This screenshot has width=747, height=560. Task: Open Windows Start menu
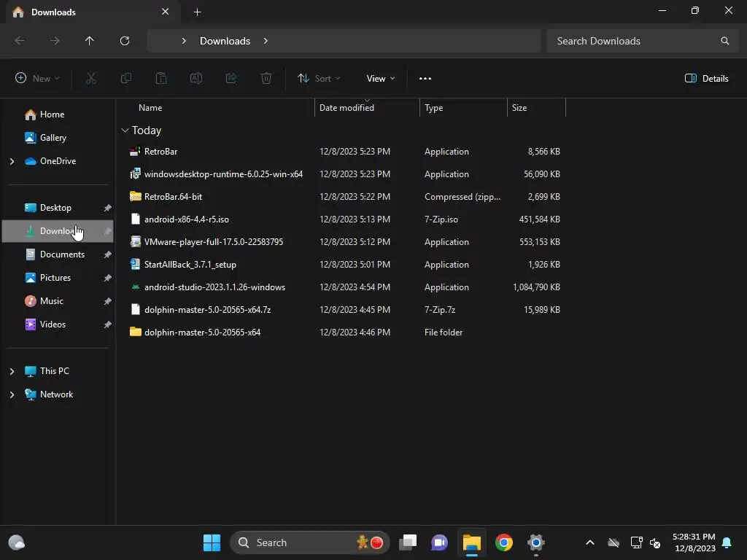pyautogui.click(x=212, y=542)
